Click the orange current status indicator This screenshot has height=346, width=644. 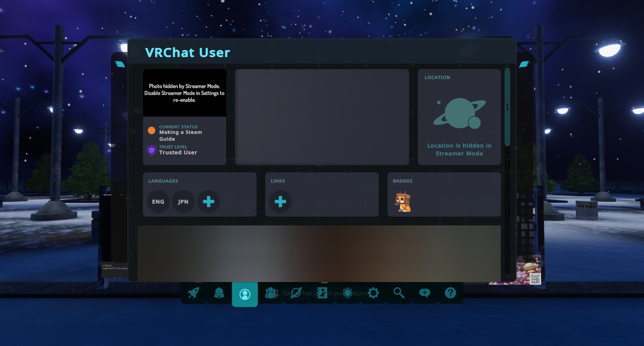(152, 130)
